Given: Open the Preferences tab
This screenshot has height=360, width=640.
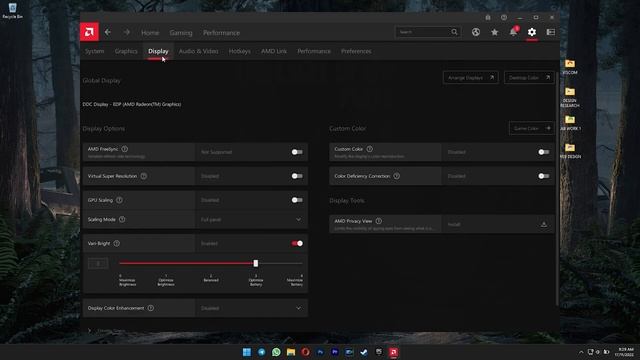Looking at the screenshot, I should tap(356, 51).
